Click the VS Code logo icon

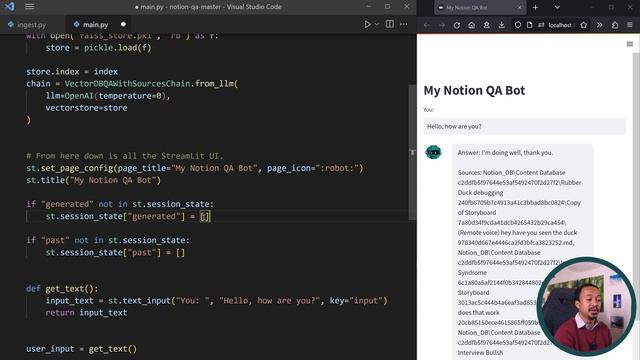(9, 7)
